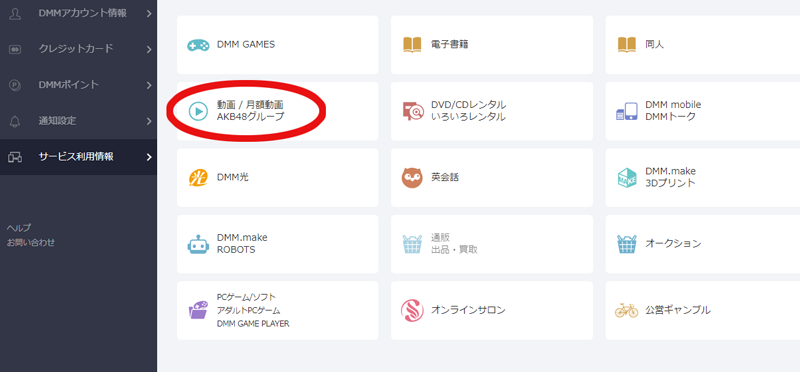
Task: Open DMMポイント sidebar menu
Action: tap(79, 85)
